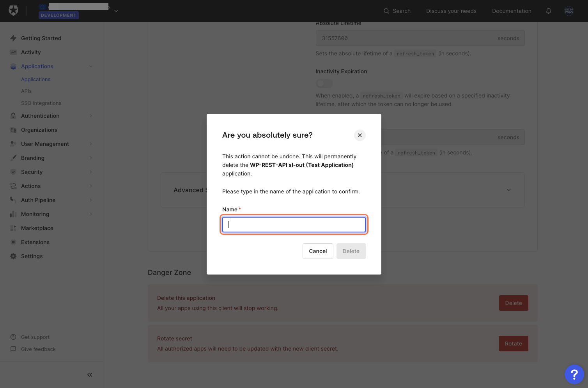Click the Monitoring bar chart icon

[x=13, y=214]
